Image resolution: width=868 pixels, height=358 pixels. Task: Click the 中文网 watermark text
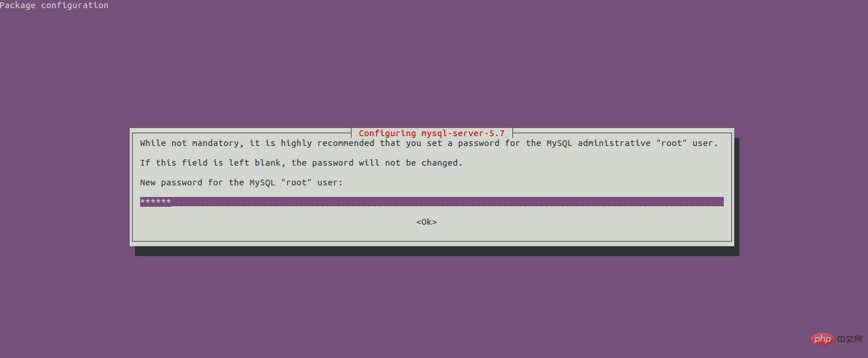pos(849,339)
